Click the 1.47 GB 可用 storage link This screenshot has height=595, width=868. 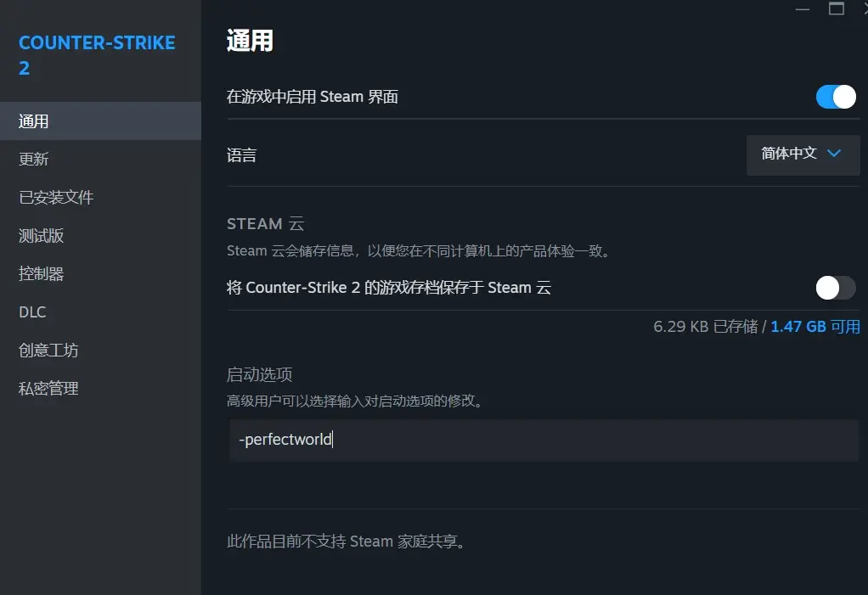pyautogui.click(x=815, y=327)
